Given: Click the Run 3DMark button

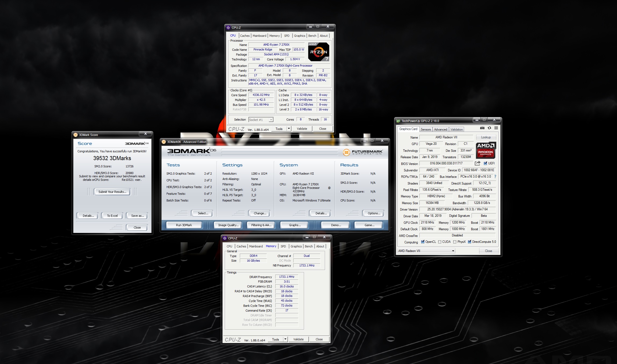Looking at the screenshot, I should click(x=184, y=225).
